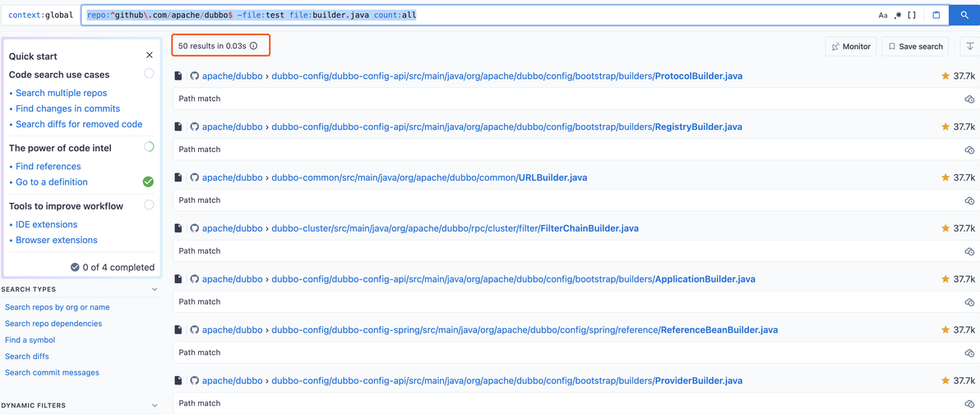
Task: Click Search repo dependencies link
Action: (53, 324)
